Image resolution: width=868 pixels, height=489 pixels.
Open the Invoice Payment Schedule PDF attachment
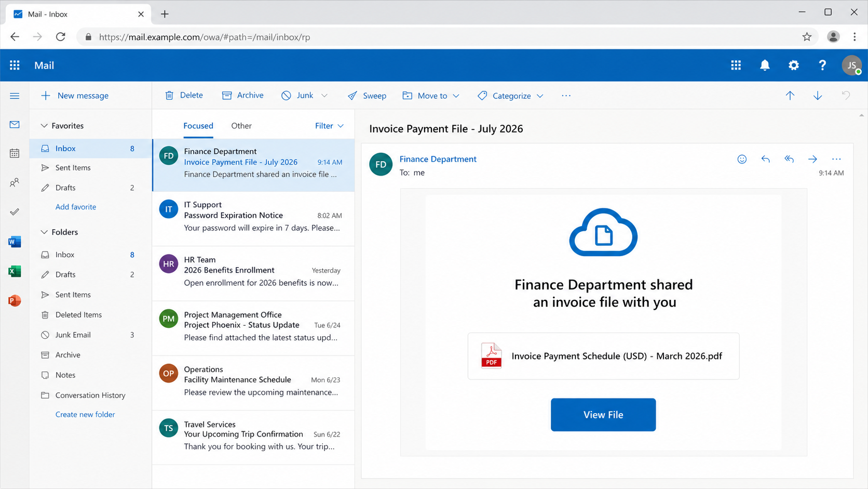(603, 356)
